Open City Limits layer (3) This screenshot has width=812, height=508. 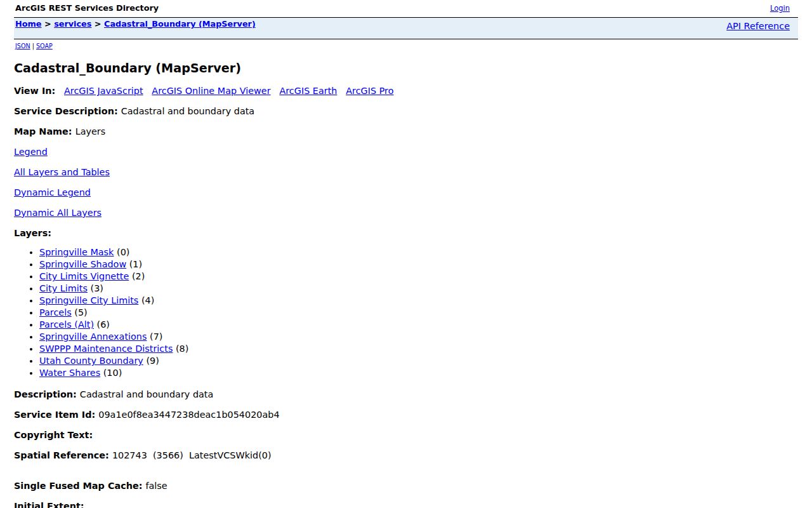click(63, 288)
